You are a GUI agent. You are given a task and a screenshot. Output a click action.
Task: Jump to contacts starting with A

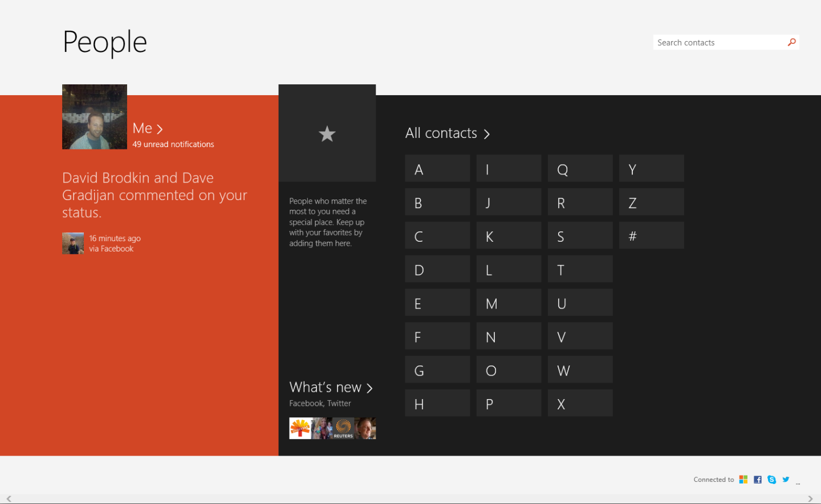pyautogui.click(x=437, y=168)
